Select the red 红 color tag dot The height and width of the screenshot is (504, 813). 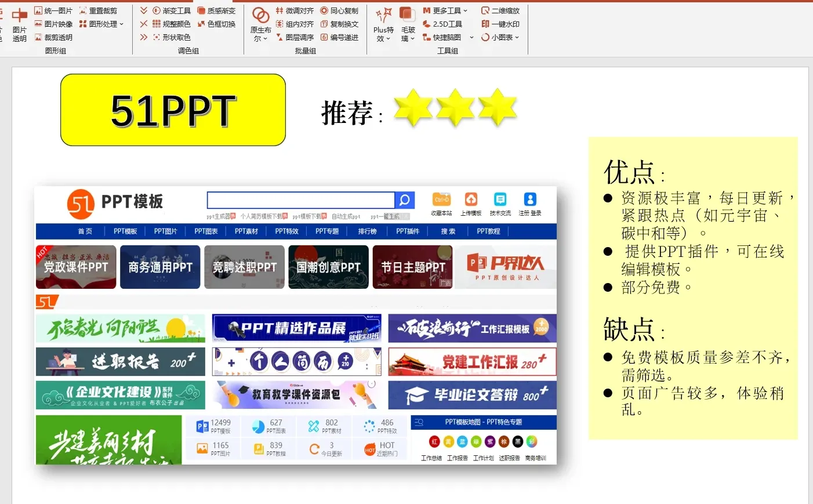click(435, 441)
